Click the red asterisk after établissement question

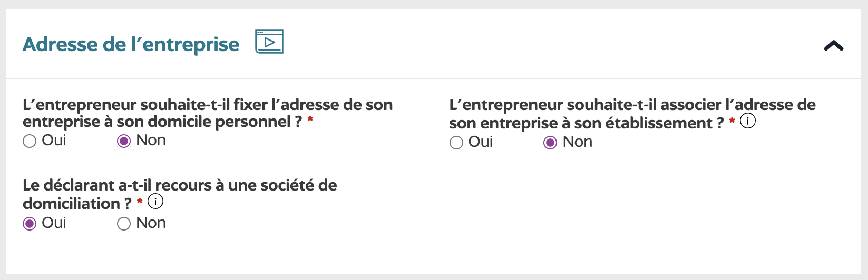[732, 121]
